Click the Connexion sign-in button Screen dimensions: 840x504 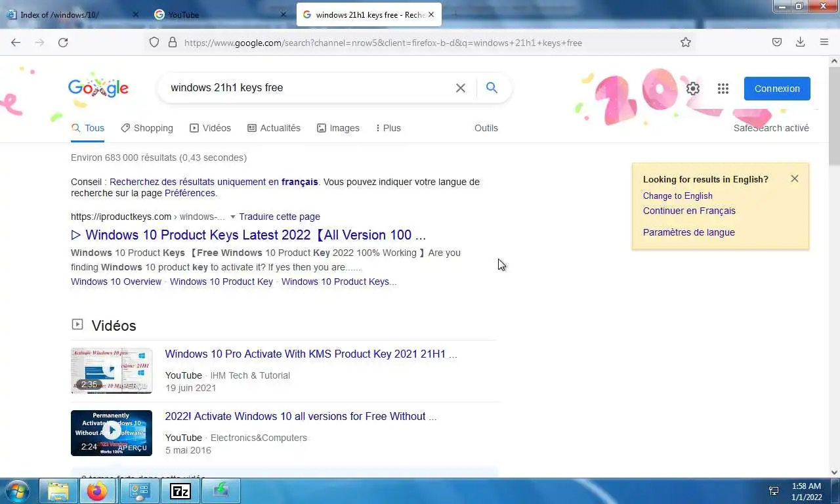pos(777,89)
